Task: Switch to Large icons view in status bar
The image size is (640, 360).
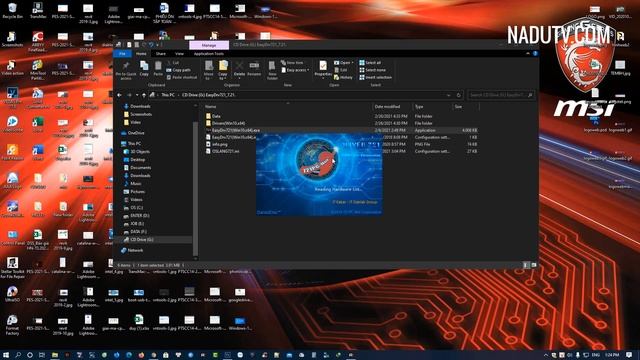Action: click(x=533, y=265)
